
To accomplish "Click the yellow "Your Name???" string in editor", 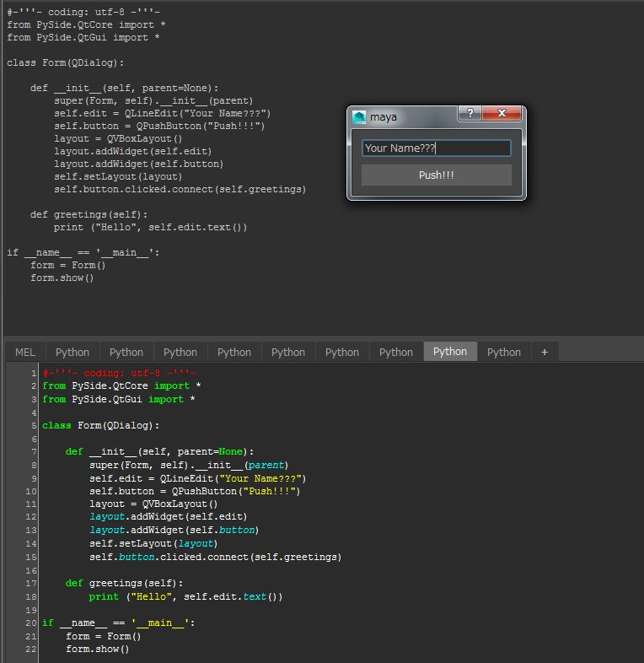I will tap(260, 478).
